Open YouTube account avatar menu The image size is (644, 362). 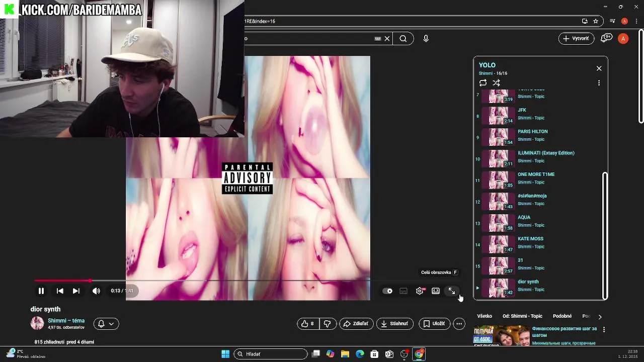pyautogui.click(x=623, y=39)
